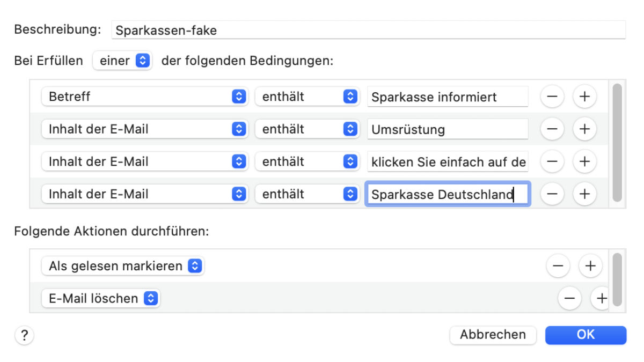Open the 'Betreff' criterion dropdown
644x362 pixels.
coord(144,97)
